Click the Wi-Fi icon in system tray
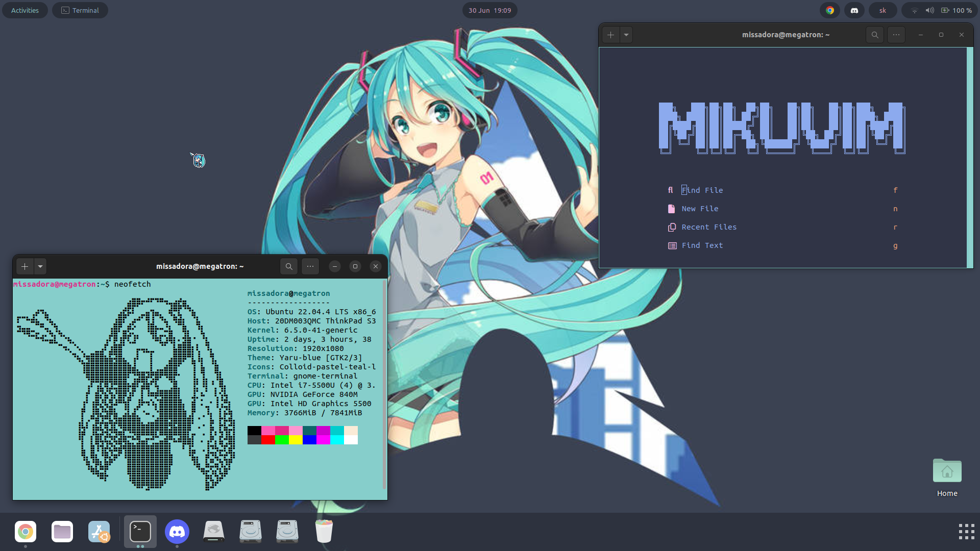The width and height of the screenshot is (980, 551). (915, 10)
